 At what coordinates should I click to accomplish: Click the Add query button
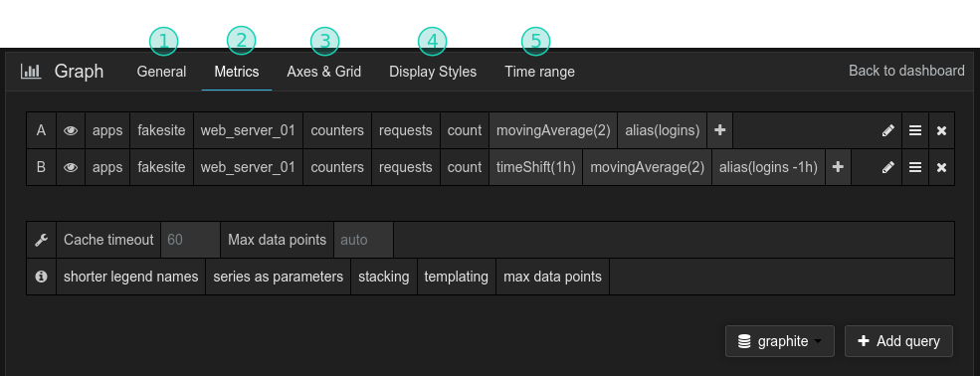tap(898, 341)
